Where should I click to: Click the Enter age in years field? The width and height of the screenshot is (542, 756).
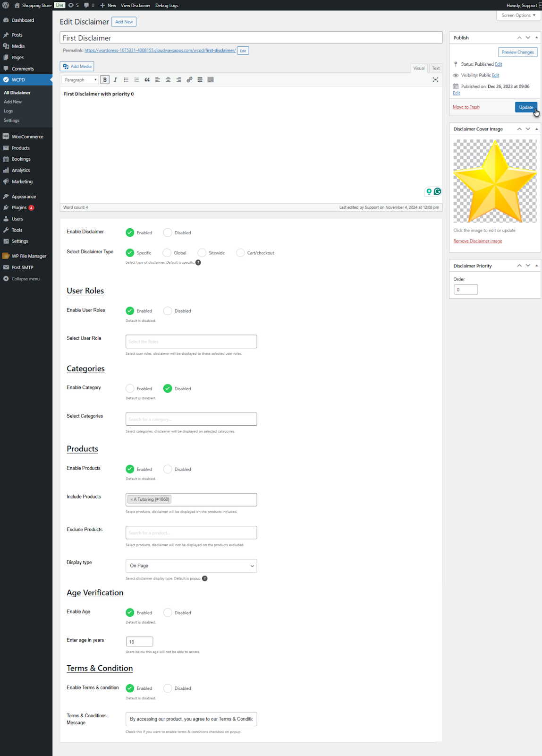[x=139, y=642]
